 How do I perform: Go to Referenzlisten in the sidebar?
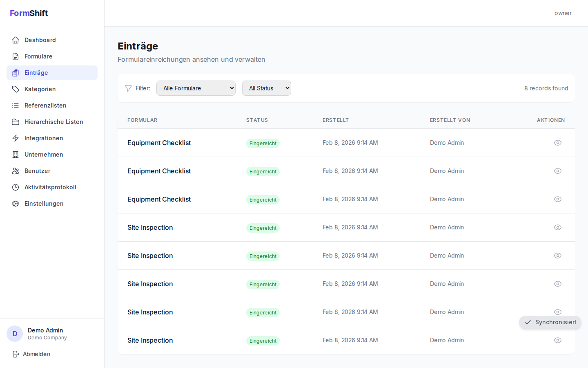pos(45,105)
